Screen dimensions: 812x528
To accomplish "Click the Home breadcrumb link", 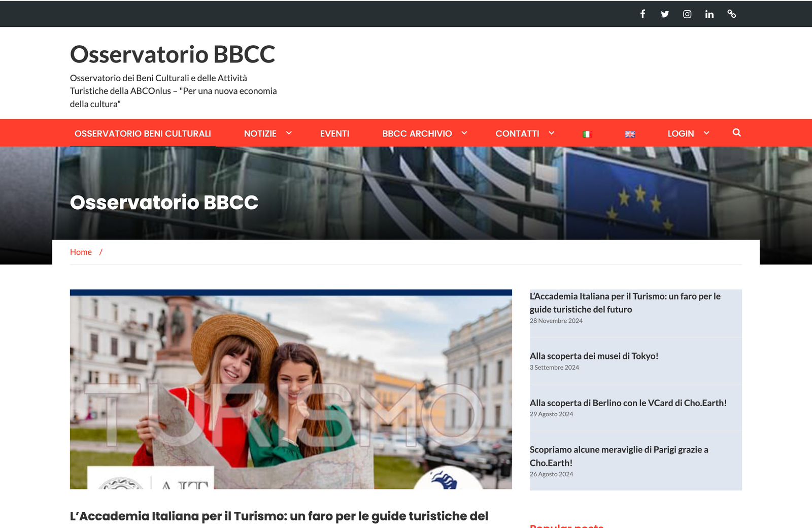I will point(81,252).
